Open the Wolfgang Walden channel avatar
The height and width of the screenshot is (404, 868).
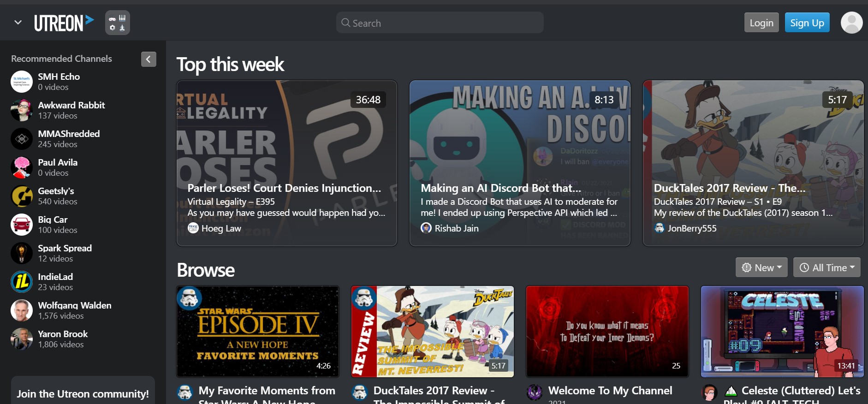pos(22,310)
